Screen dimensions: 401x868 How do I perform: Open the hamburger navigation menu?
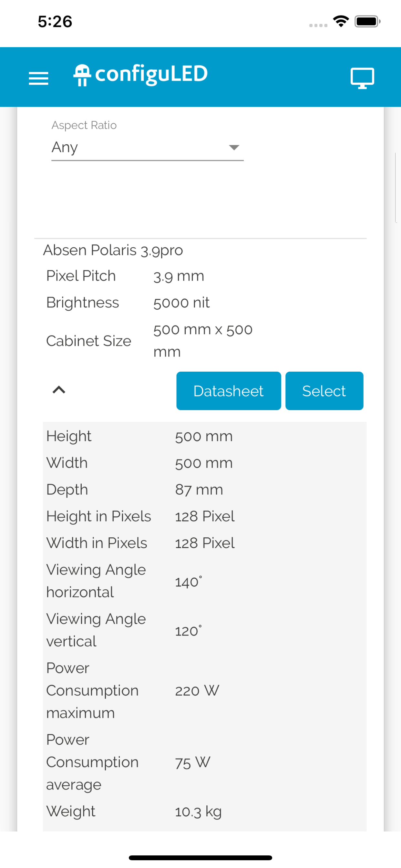[38, 78]
